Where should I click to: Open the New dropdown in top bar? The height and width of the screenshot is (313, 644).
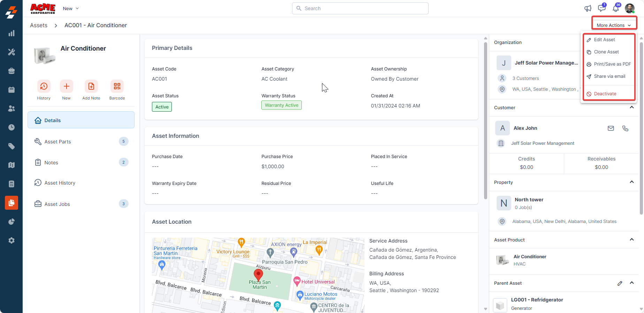pyautogui.click(x=71, y=8)
